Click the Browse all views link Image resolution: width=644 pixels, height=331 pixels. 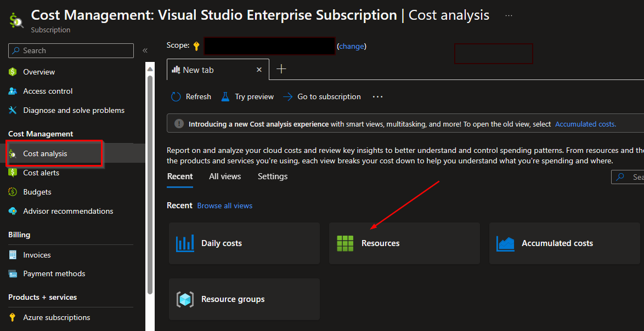[x=225, y=206]
